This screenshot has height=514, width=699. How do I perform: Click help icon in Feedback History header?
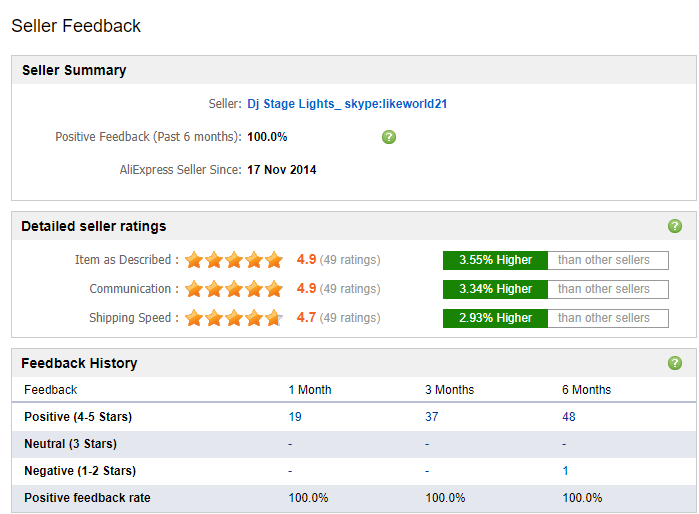tap(675, 363)
